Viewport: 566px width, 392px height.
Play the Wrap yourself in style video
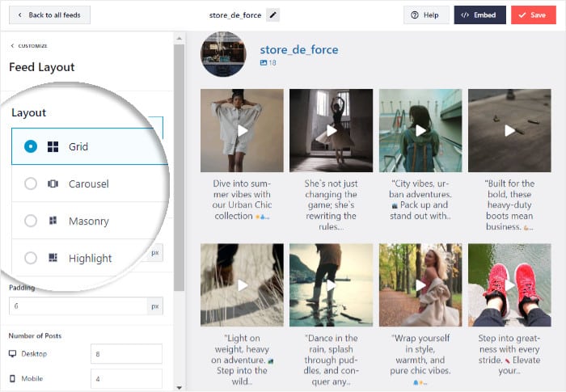click(420, 285)
